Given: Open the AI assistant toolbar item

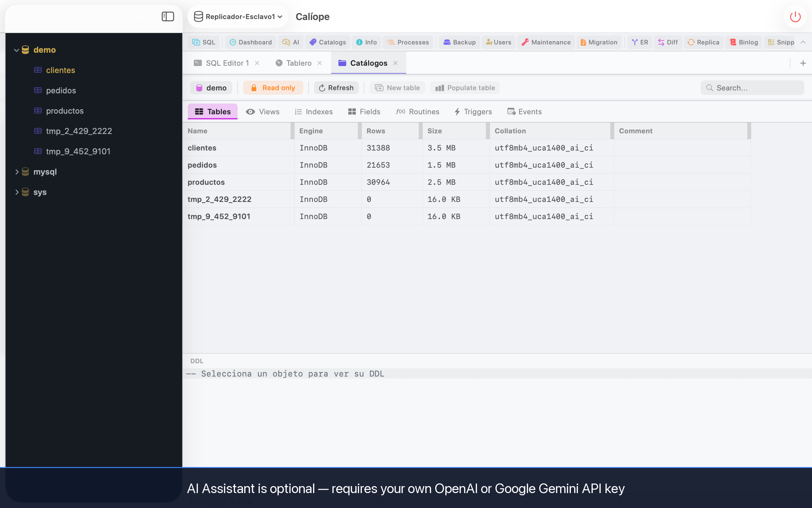Looking at the screenshot, I should (291, 42).
